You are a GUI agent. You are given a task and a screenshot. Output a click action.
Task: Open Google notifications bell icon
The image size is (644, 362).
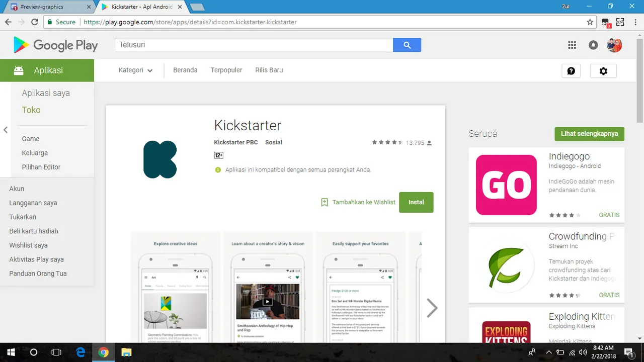tap(593, 45)
